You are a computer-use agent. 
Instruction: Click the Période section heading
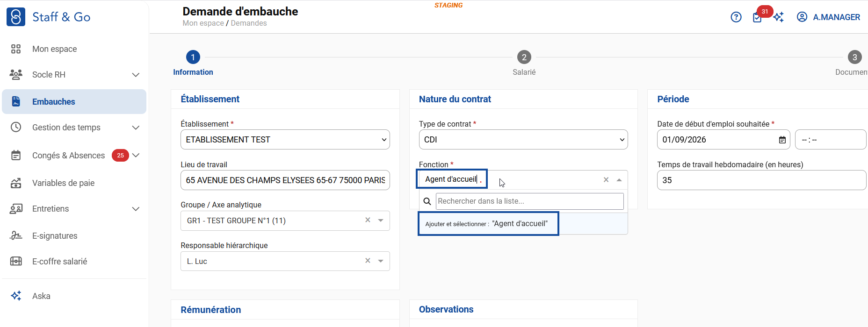click(673, 99)
